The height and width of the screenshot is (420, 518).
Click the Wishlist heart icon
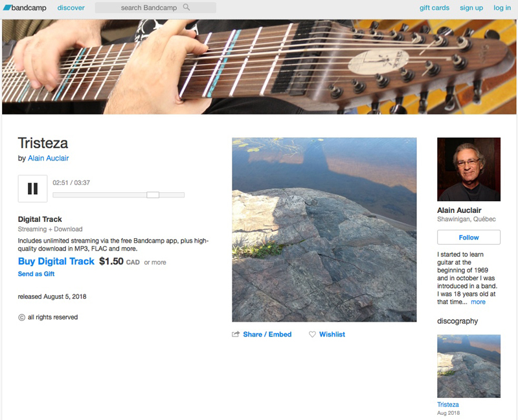coord(312,334)
